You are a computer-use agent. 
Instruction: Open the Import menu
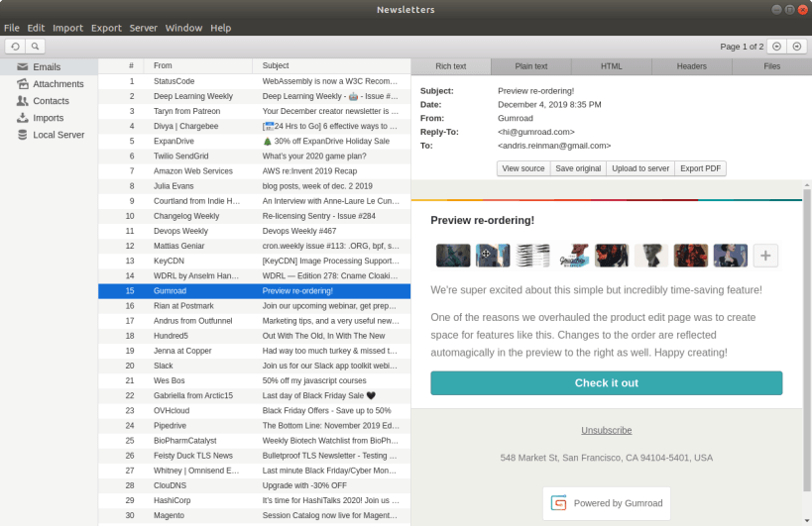(67, 28)
